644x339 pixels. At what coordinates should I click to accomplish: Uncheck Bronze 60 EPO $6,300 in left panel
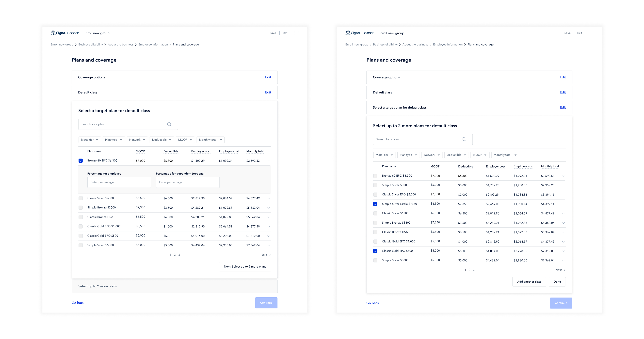click(x=80, y=161)
